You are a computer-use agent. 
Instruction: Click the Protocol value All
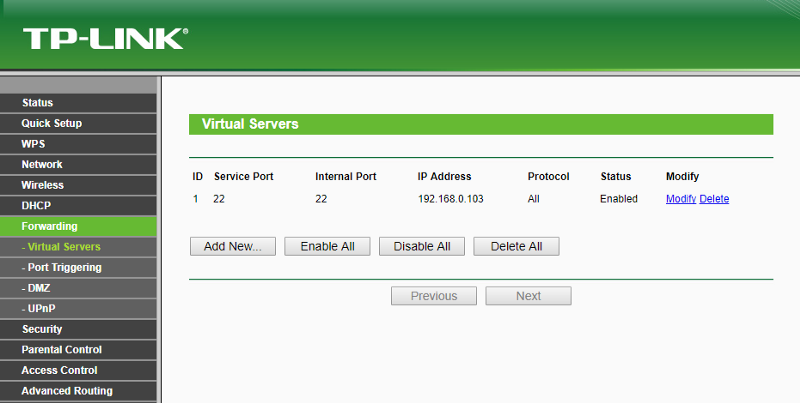tap(533, 199)
